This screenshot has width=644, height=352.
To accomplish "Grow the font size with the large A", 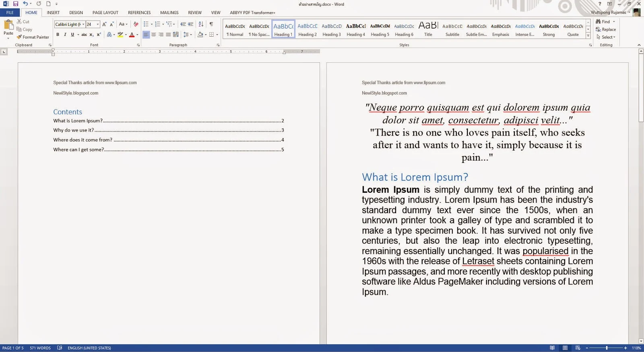I will [104, 24].
